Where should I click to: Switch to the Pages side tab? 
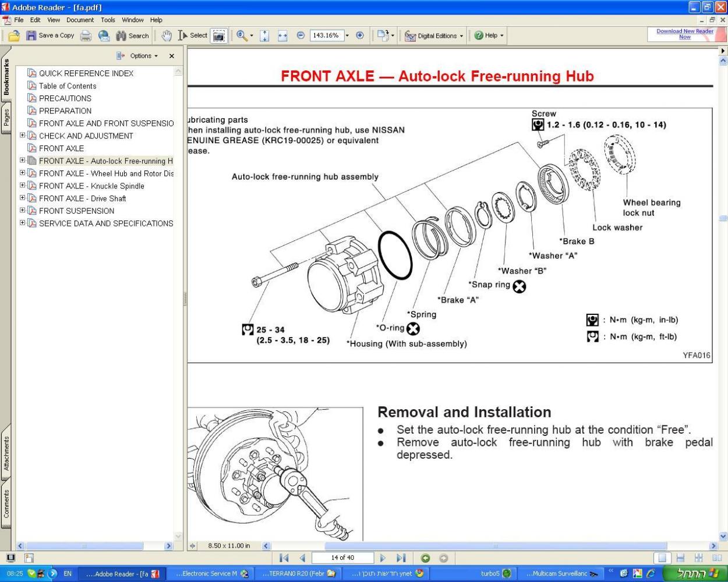tap(6, 117)
